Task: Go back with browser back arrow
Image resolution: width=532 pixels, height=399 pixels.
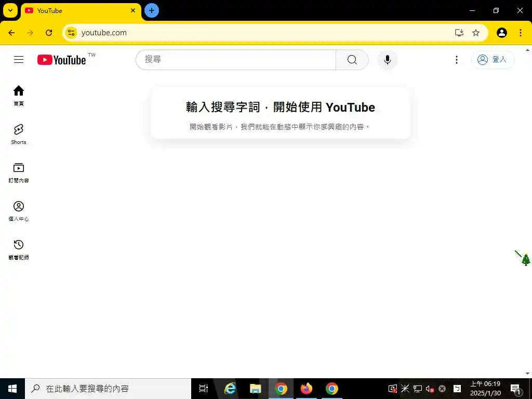Action: click(11, 33)
